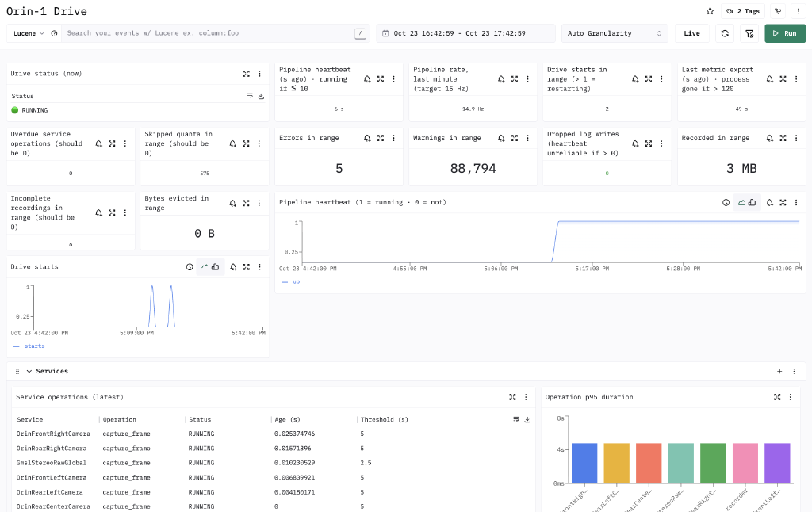Click the 88,794 warnings value
Viewport: 812px width, 512px height.
coord(473,168)
